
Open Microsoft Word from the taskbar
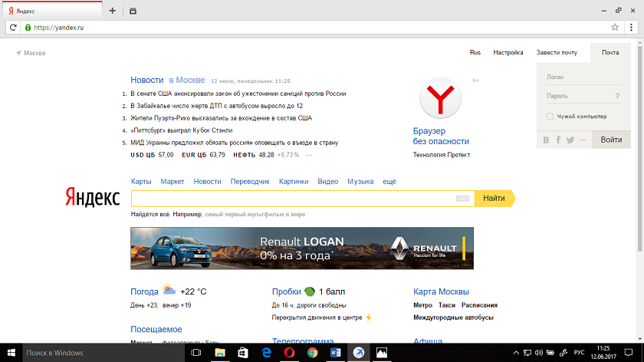click(x=336, y=353)
